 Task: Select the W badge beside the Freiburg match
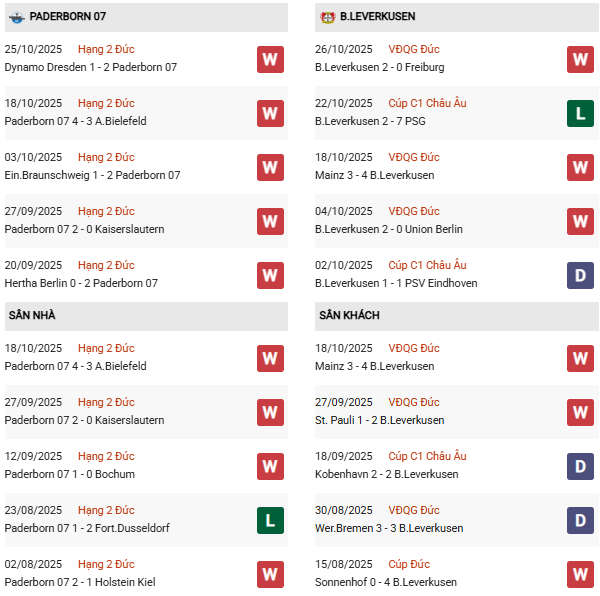pos(580,59)
